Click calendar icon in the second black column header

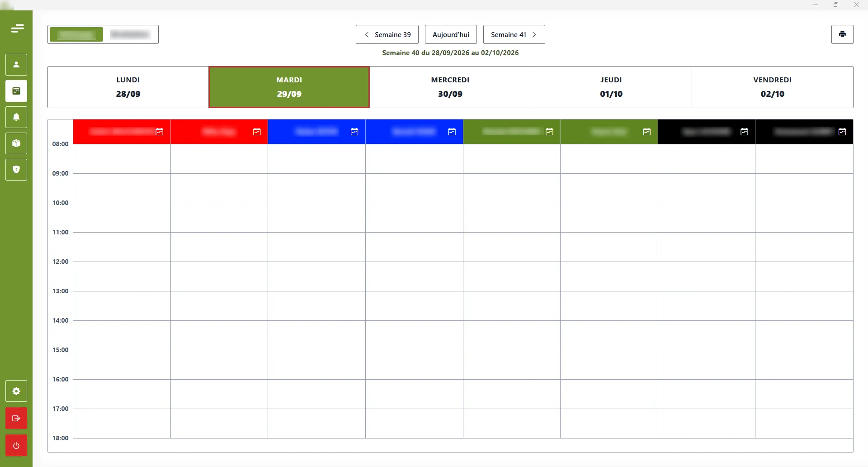click(x=842, y=132)
